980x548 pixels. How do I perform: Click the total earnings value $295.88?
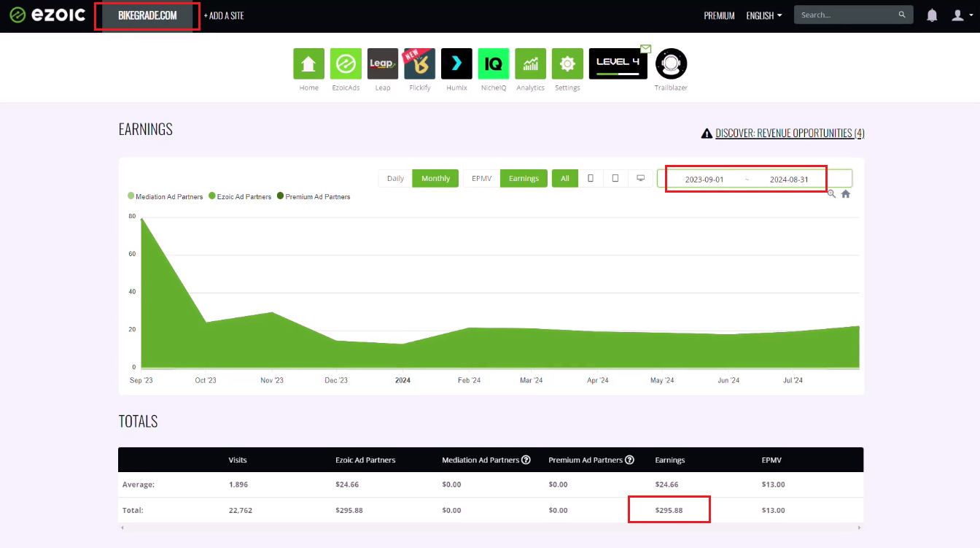coord(669,510)
